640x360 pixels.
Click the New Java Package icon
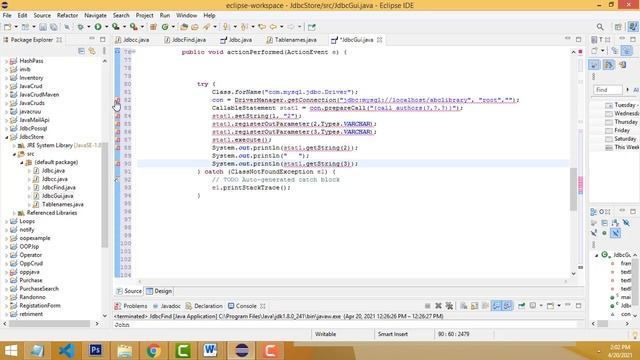[x=153, y=27]
